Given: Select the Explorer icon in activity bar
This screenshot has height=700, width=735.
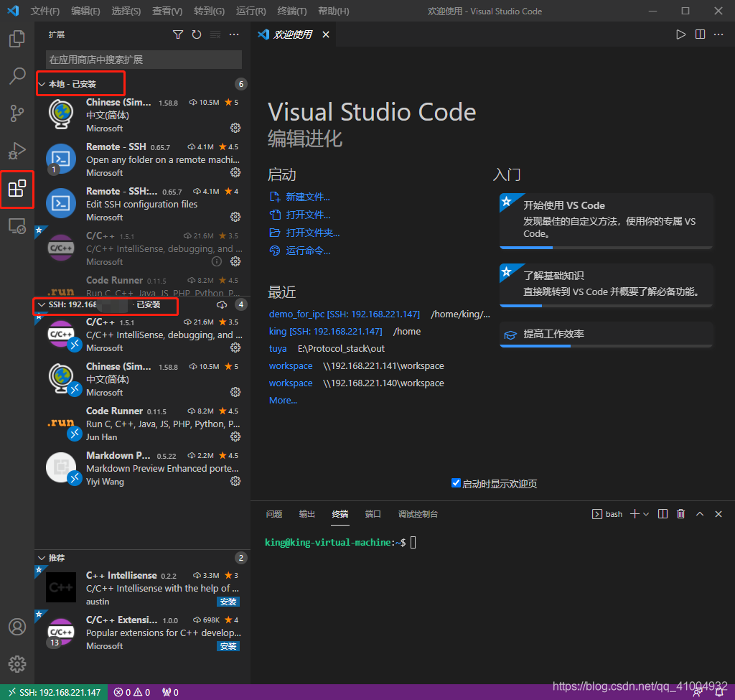Looking at the screenshot, I should coord(17,39).
